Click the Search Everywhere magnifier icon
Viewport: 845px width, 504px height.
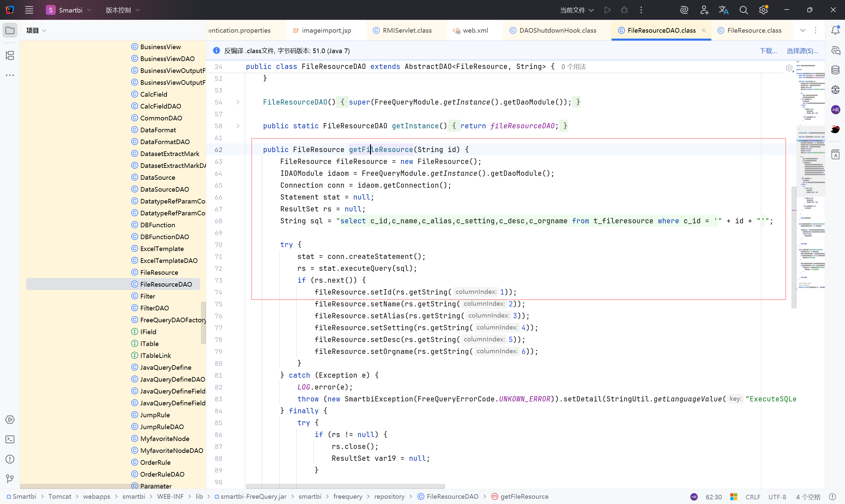click(x=743, y=10)
